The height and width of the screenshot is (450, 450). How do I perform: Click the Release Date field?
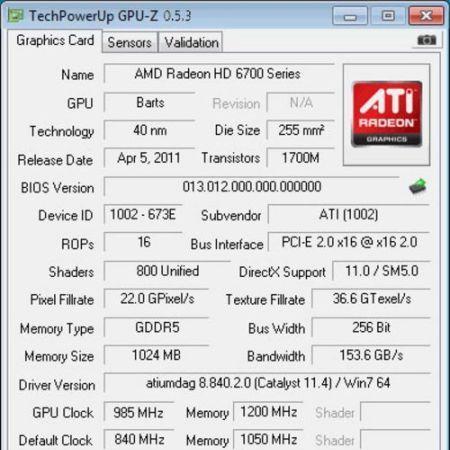149,158
